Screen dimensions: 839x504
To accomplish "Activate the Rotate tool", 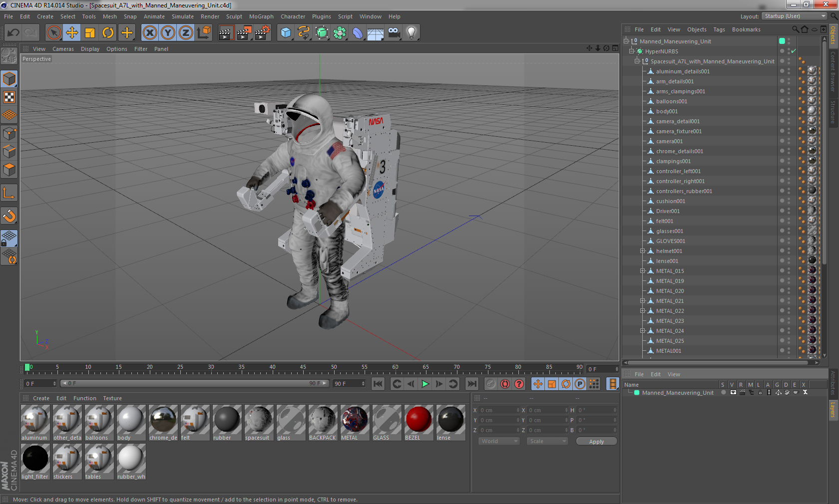I will (x=108, y=33).
